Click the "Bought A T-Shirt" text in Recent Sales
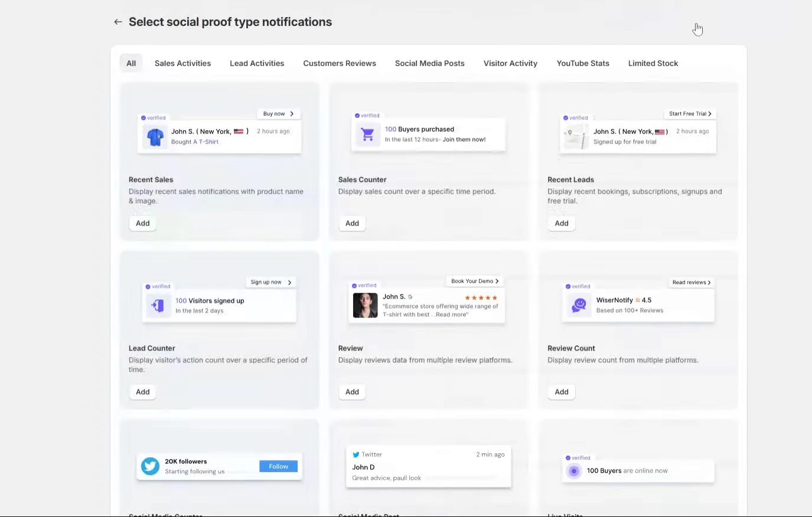Image resolution: width=812 pixels, height=517 pixels. (195, 142)
